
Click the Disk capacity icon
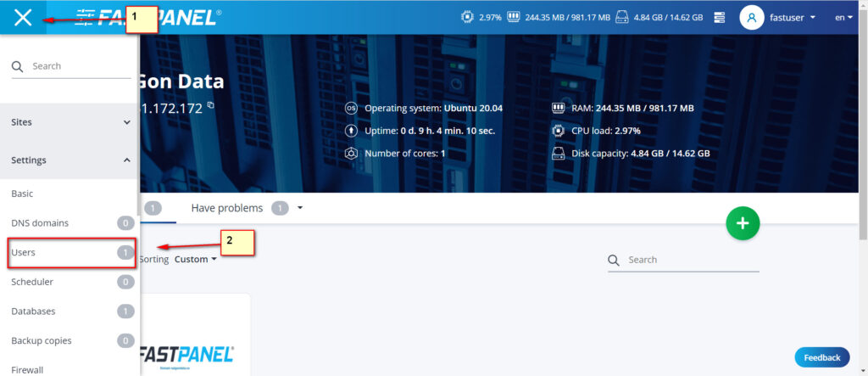tap(558, 154)
